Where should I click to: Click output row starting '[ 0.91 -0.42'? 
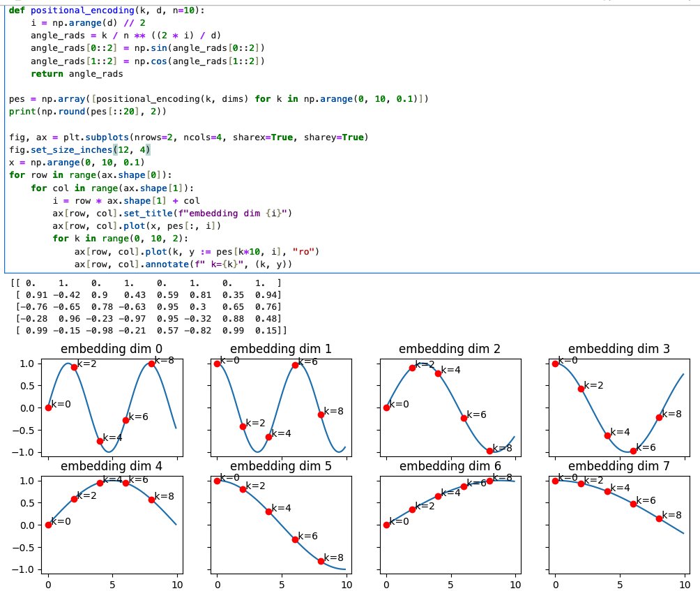[x=149, y=295]
